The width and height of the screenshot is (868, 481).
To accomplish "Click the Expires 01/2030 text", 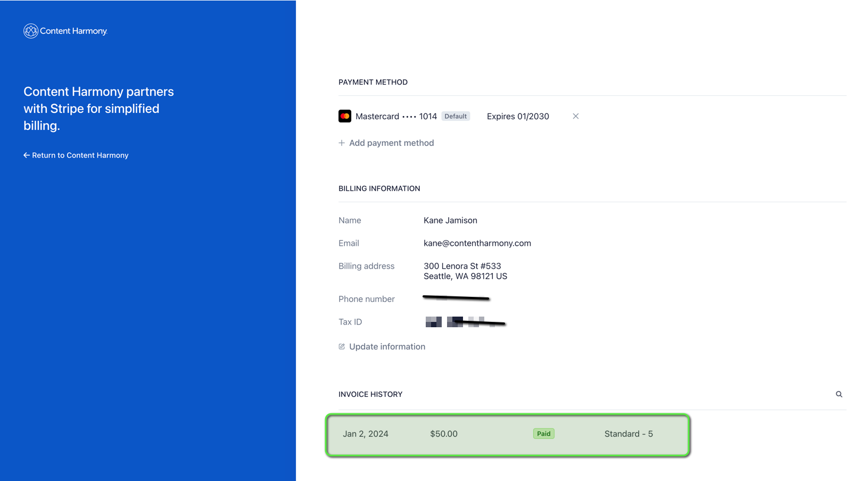I will tap(518, 116).
